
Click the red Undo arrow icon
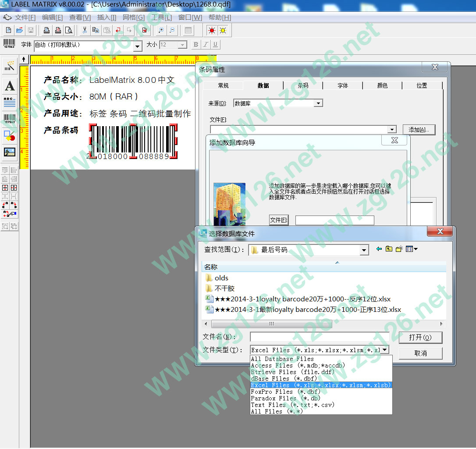[x=118, y=30]
